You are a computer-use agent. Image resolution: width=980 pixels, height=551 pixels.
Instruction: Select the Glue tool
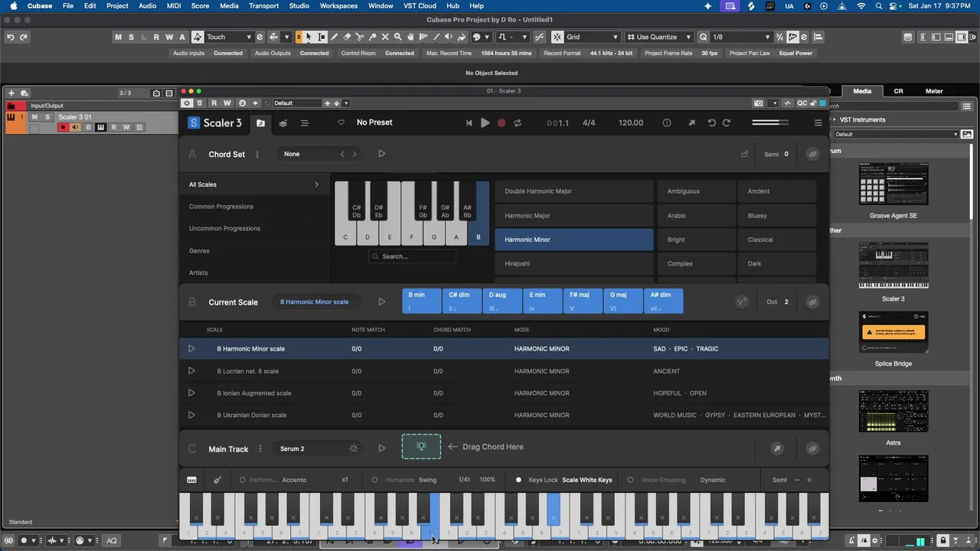(373, 37)
